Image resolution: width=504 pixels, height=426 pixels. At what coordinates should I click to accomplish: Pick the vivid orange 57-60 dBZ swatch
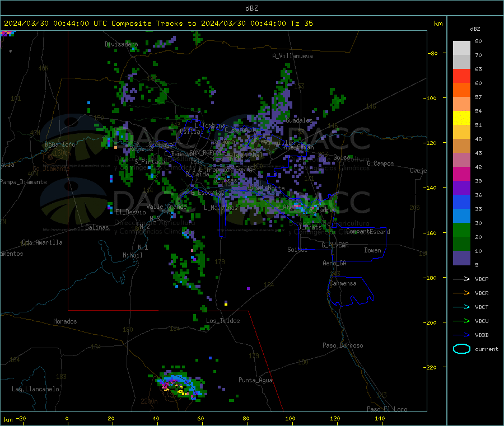(x=461, y=90)
